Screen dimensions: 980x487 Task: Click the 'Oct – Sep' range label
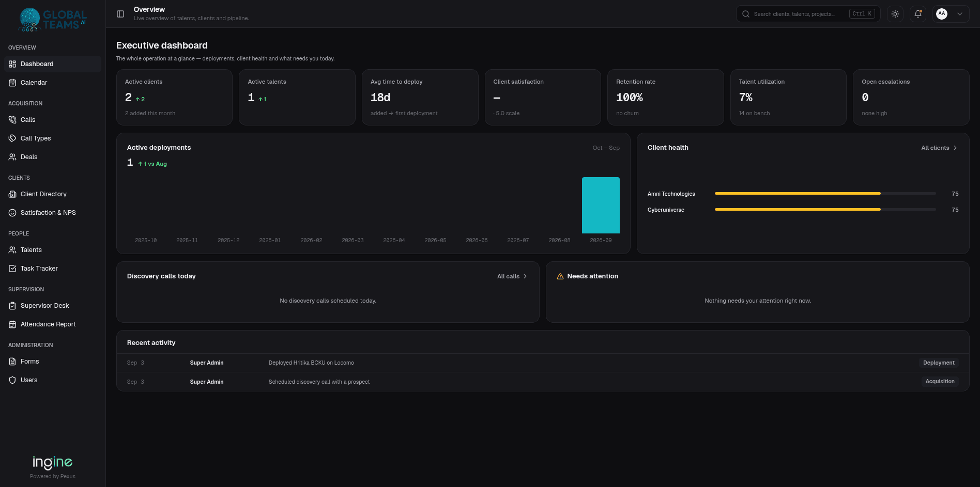pyautogui.click(x=606, y=148)
